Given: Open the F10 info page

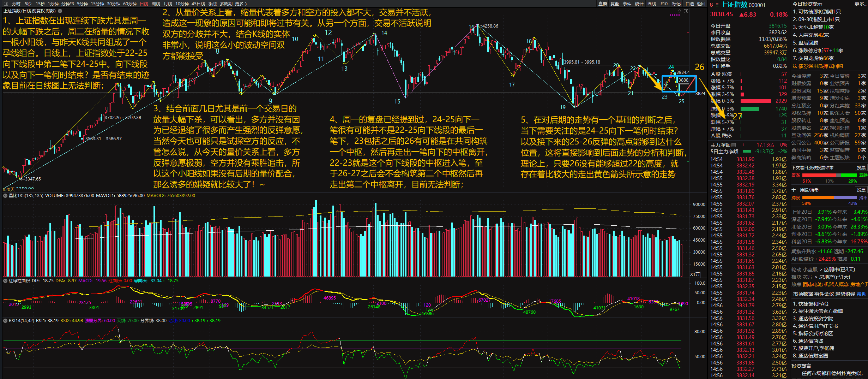Looking at the screenshot, I should click(x=664, y=4).
